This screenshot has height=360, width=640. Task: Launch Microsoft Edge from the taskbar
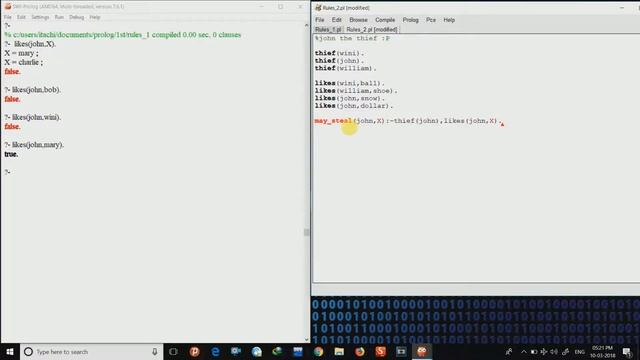coord(215,351)
